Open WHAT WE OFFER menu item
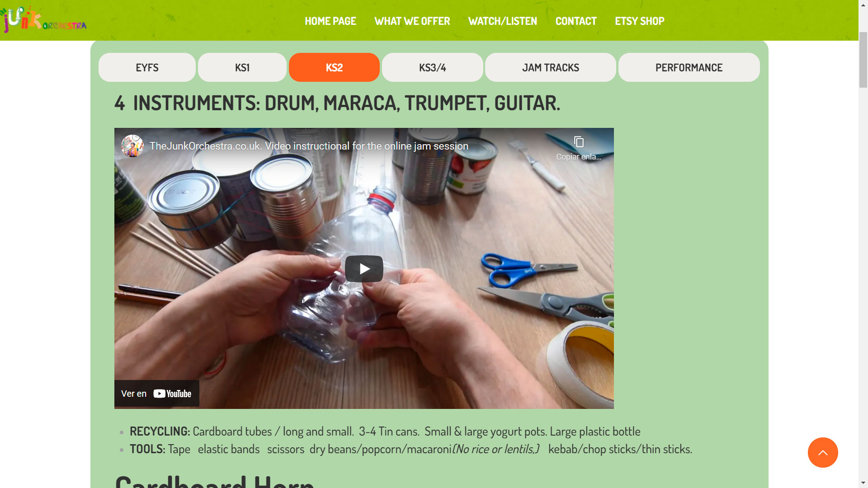 [412, 21]
